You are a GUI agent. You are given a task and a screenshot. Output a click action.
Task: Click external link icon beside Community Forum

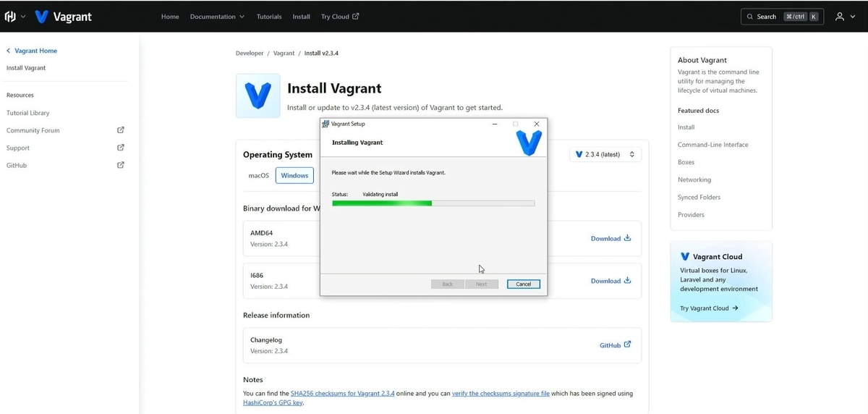[121, 130]
